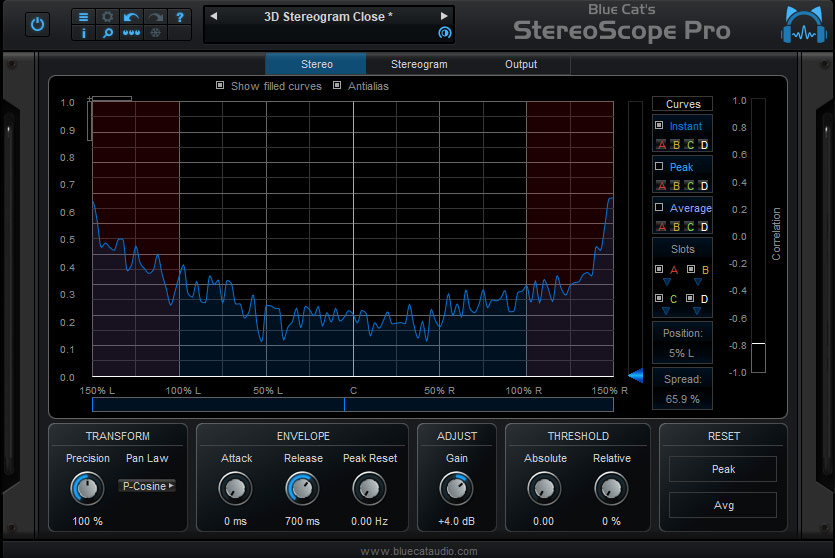This screenshot has height=558, width=835.
Task: Open the main menu list icon
Action: 83,17
